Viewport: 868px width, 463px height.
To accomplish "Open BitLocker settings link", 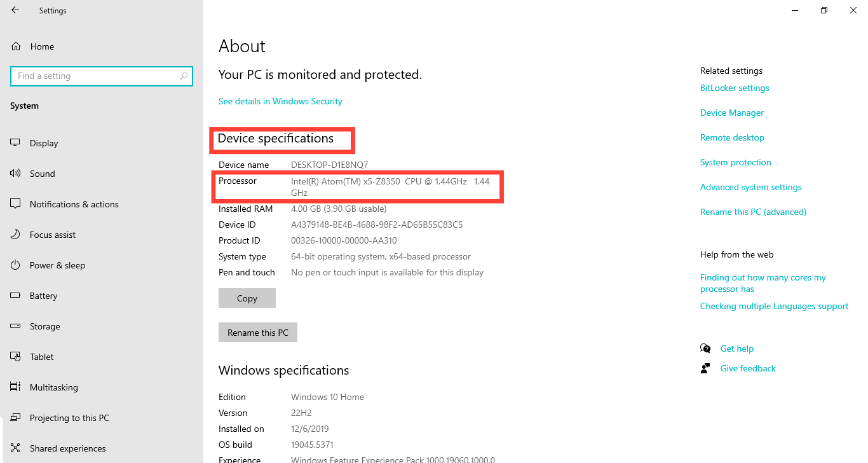I will [x=735, y=88].
